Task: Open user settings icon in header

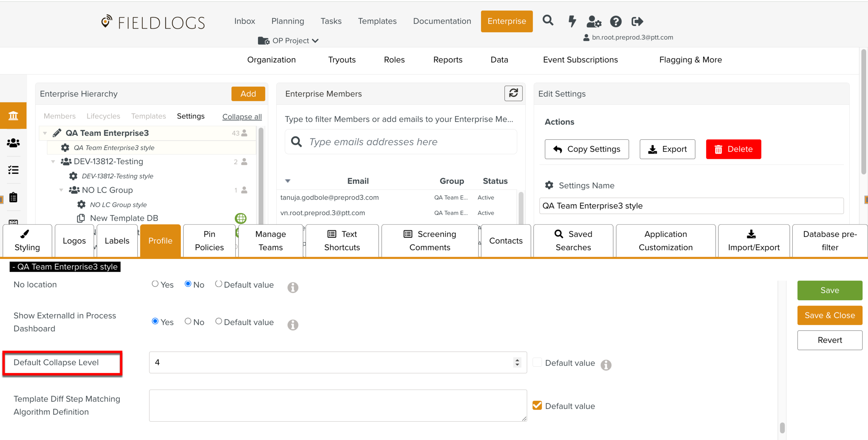Action: click(594, 22)
